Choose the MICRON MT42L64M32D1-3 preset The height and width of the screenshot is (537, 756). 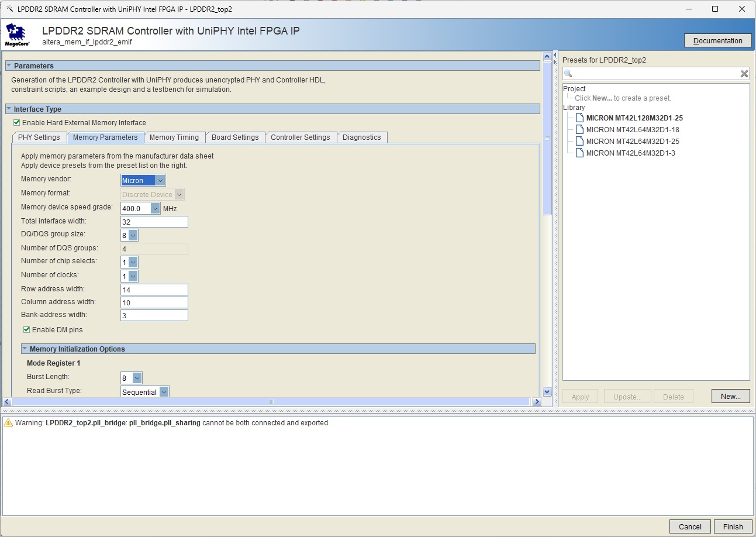click(x=630, y=153)
